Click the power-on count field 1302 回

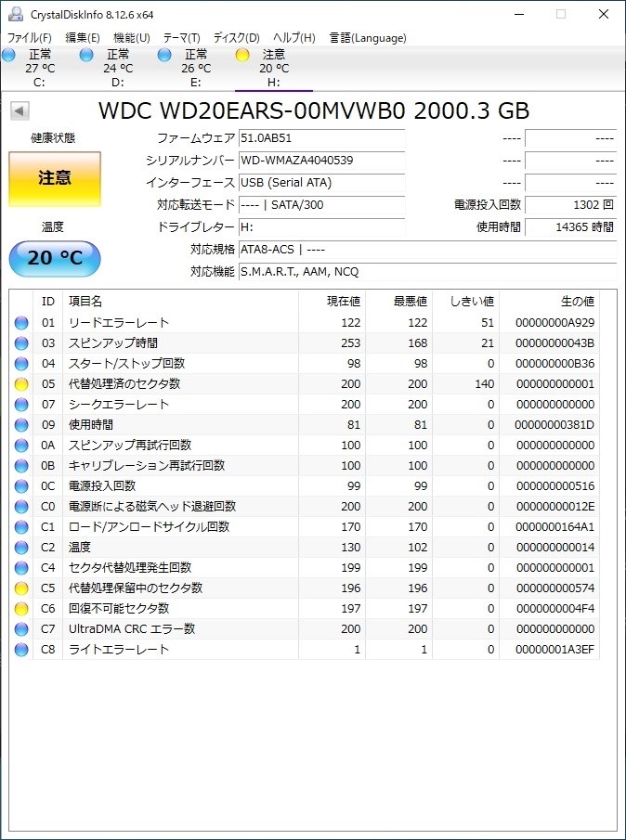[571, 204]
